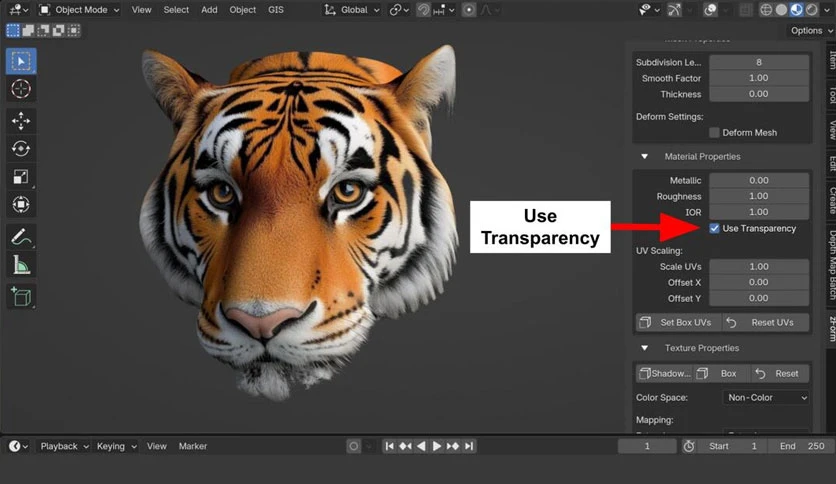
Task: Set selection mode to Invert
Action: pyautogui.click(x=58, y=30)
